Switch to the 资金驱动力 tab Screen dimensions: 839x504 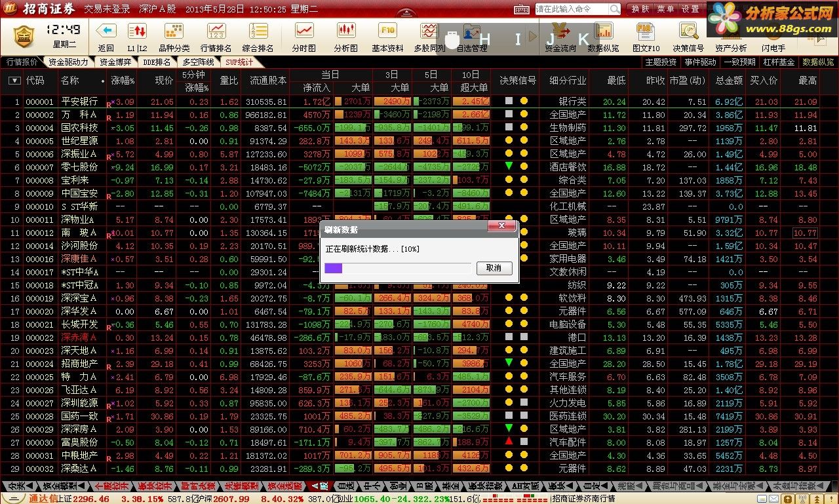click(x=68, y=62)
